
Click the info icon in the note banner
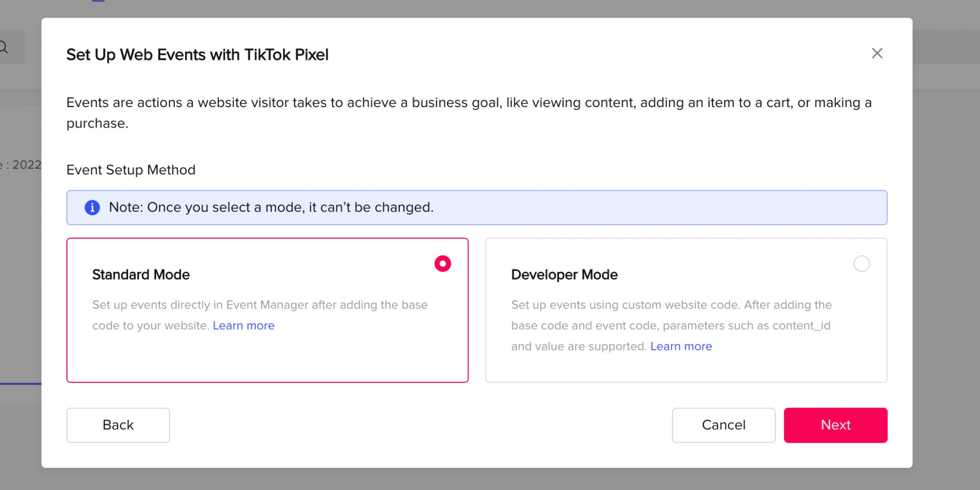click(92, 207)
